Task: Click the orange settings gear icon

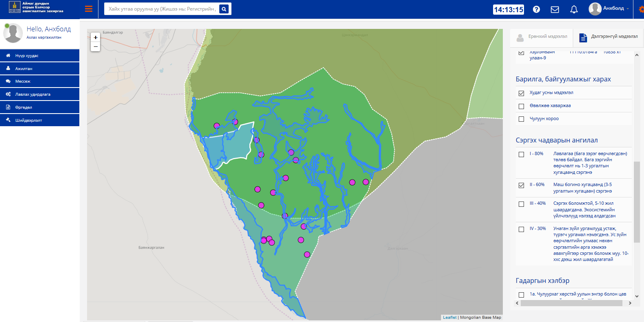Action: point(641,9)
